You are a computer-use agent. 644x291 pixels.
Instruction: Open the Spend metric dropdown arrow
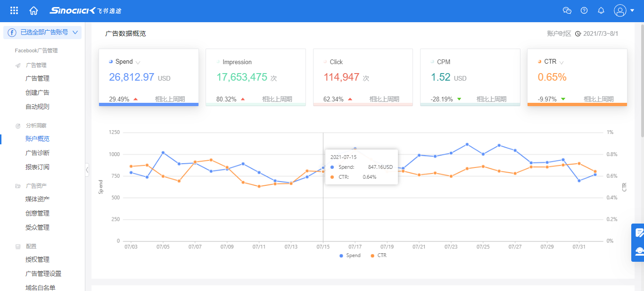138,62
